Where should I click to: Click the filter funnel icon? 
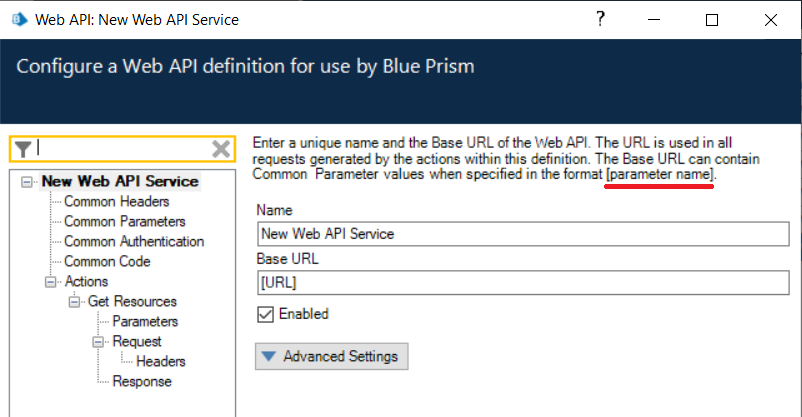(24, 148)
